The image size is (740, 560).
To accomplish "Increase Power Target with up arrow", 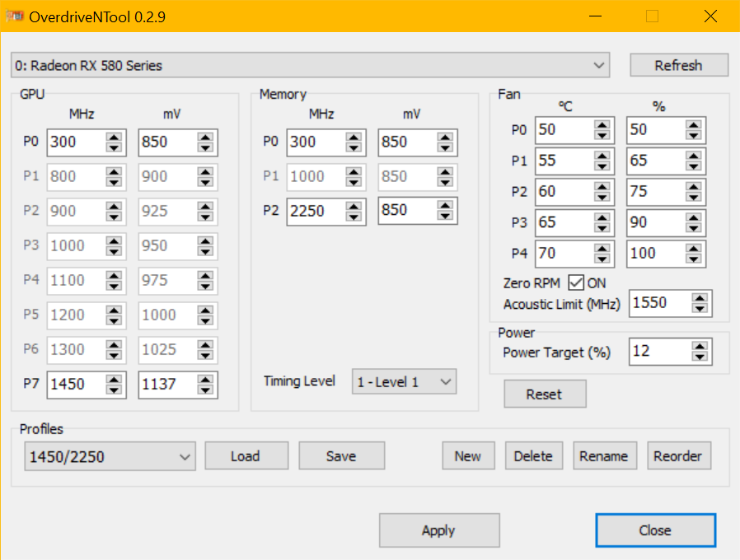I will pyautogui.click(x=700, y=346).
